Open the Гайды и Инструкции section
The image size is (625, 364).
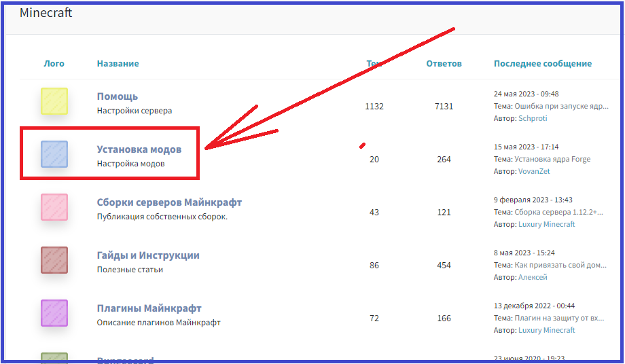[148, 255]
